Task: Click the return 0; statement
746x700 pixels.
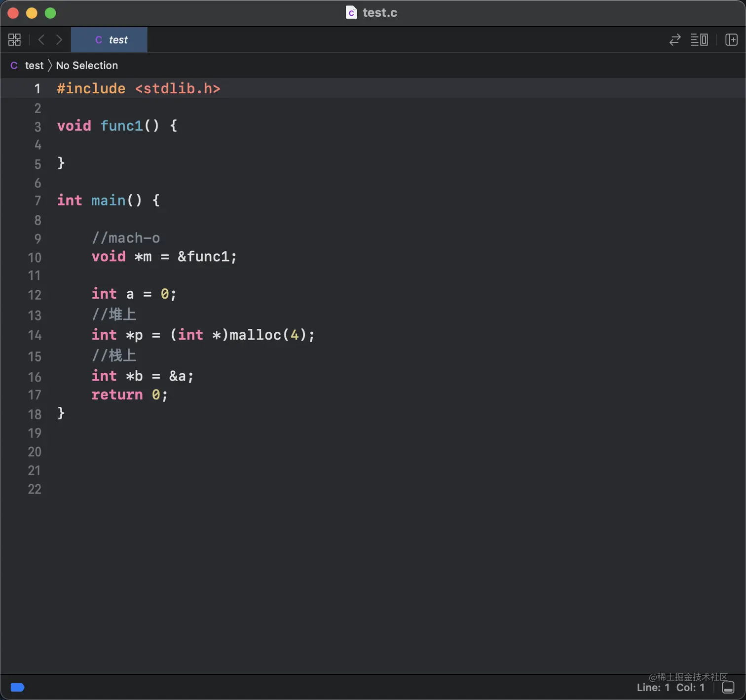Action: 130,395
